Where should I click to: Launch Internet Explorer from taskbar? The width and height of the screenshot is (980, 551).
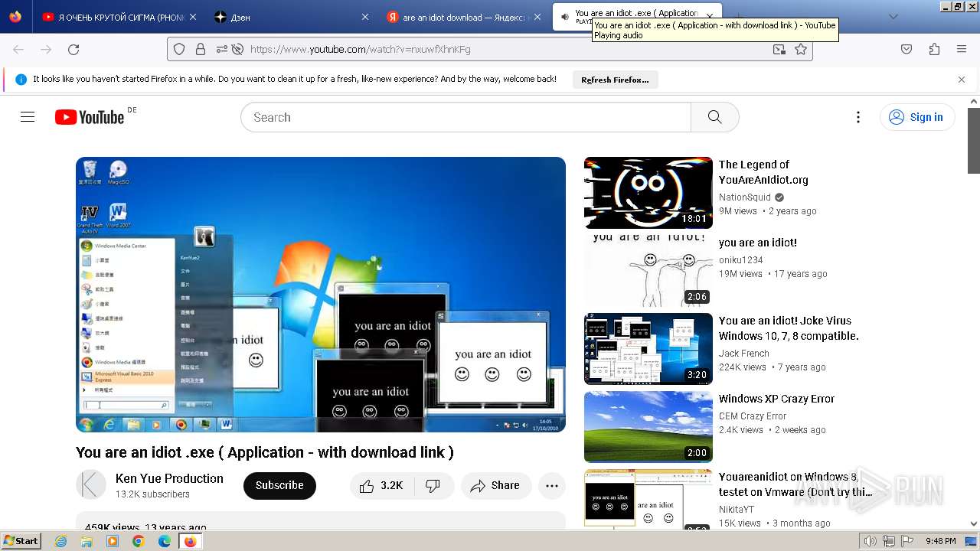pos(61,541)
